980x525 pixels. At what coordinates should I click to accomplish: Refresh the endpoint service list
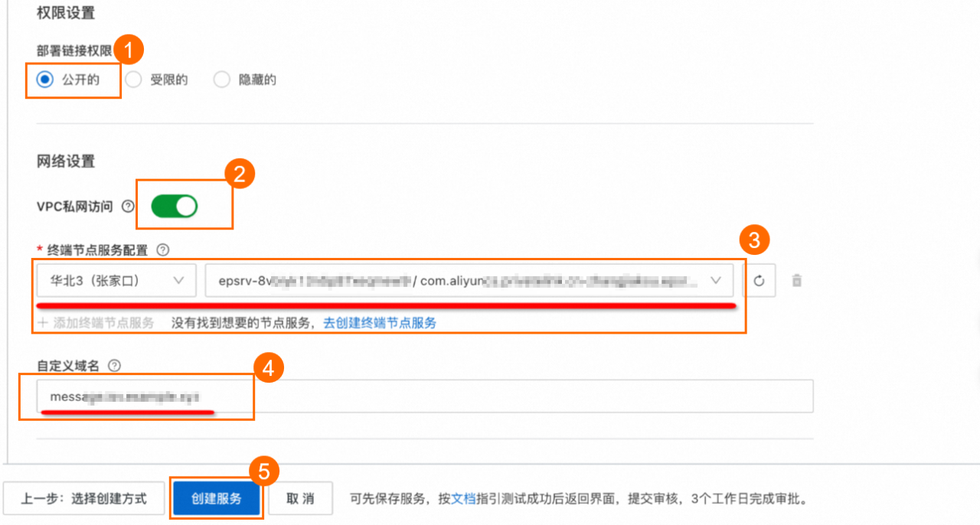[x=759, y=281]
